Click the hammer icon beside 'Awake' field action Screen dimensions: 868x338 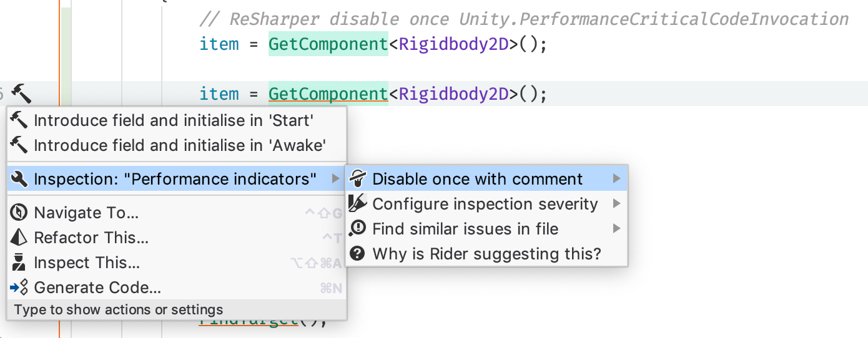[x=19, y=145]
